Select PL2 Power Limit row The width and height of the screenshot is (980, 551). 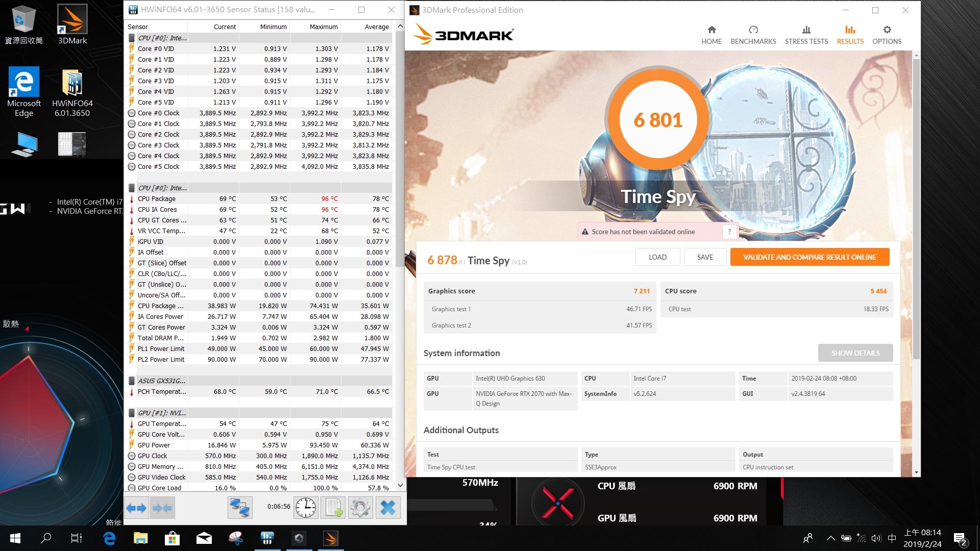[x=259, y=359]
